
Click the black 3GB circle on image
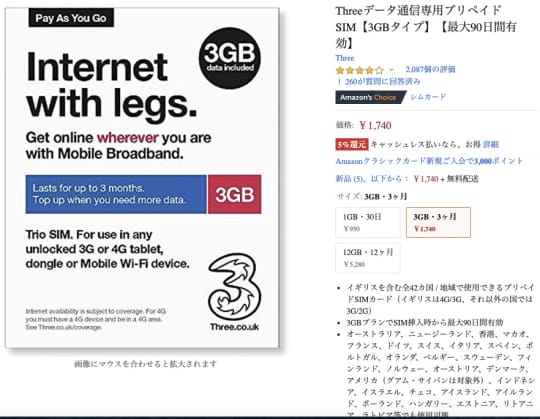(x=229, y=58)
